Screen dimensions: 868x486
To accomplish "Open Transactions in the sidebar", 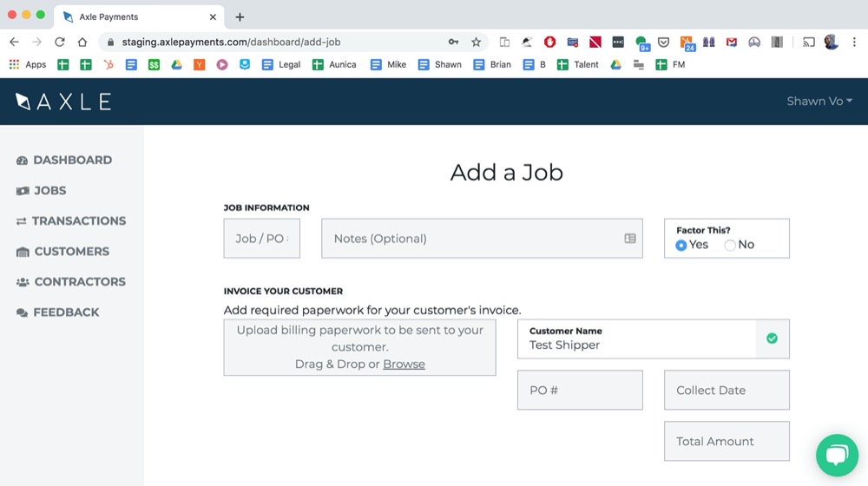I will [78, 220].
